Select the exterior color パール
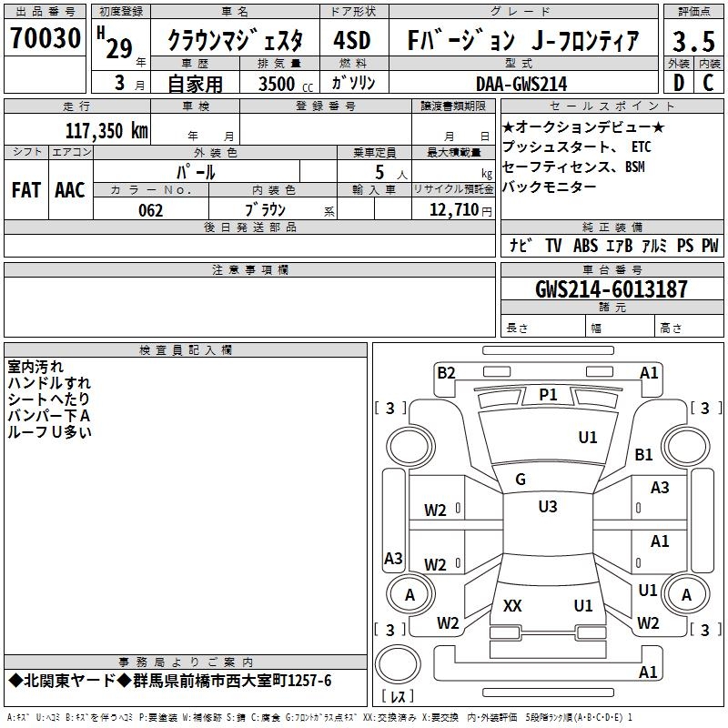The image size is (728, 728). (196, 172)
